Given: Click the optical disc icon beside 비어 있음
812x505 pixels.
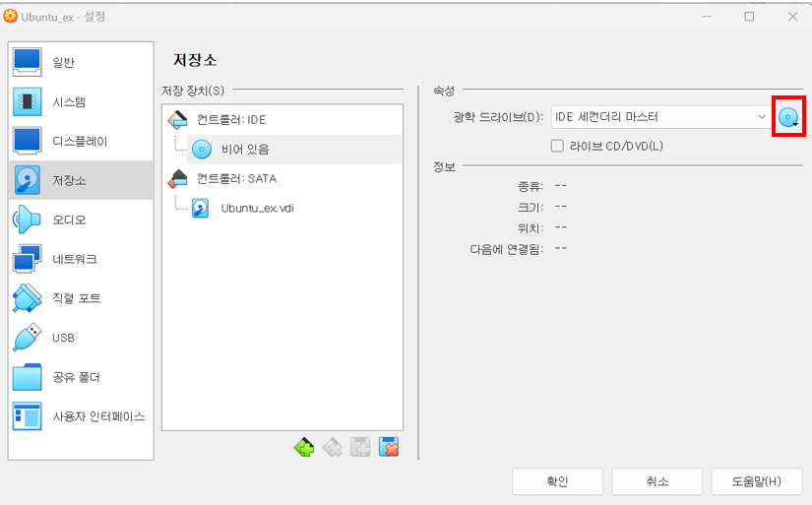Looking at the screenshot, I should pyautogui.click(x=202, y=150).
